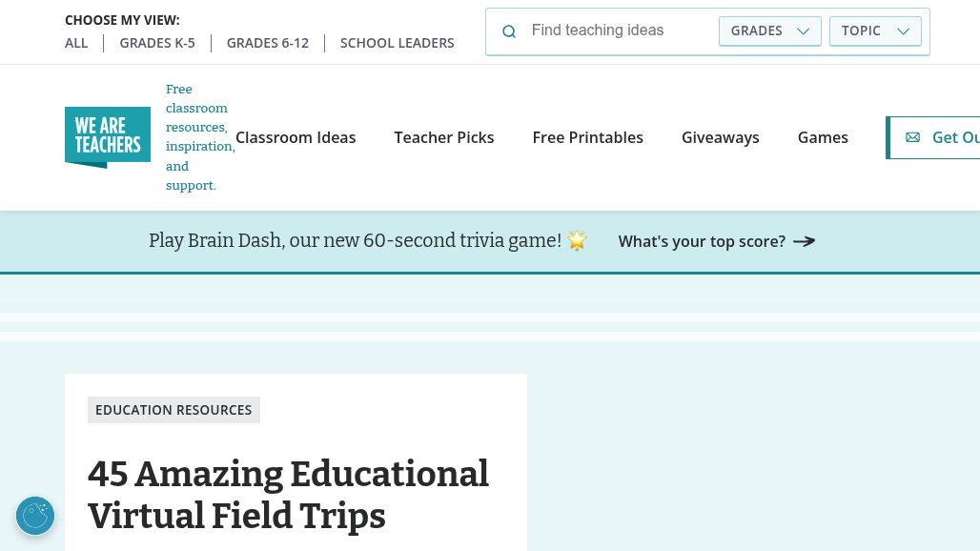Image resolution: width=980 pixels, height=551 pixels.
Task: Click the GRADES dropdown chevron arrow
Action: [x=804, y=31]
